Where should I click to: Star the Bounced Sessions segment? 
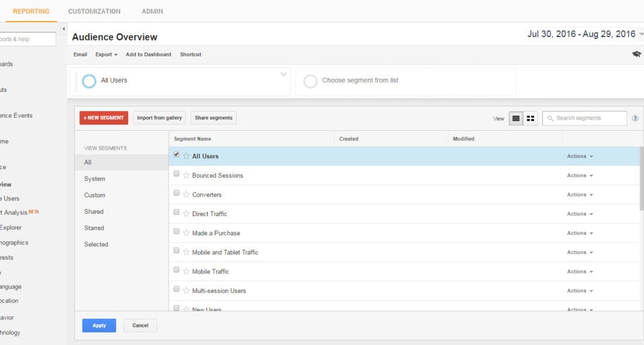pyautogui.click(x=186, y=175)
